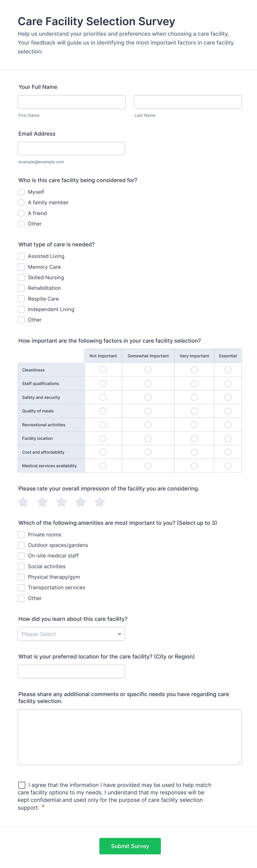Image resolution: width=257 pixels, height=868 pixels.
Task: Click the First Name field
Action: click(72, 102)
